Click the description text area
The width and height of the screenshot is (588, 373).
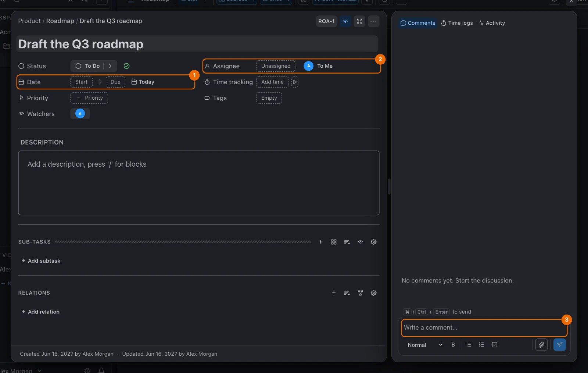click(199, 183)
